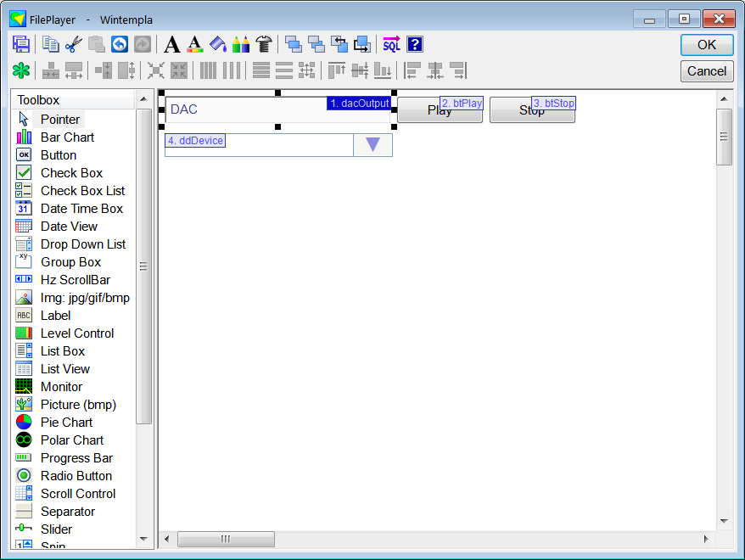The width and height of the screenshot is (745, 560).
Task: Select Button control in Toolbox
Action: pos(59,155)
